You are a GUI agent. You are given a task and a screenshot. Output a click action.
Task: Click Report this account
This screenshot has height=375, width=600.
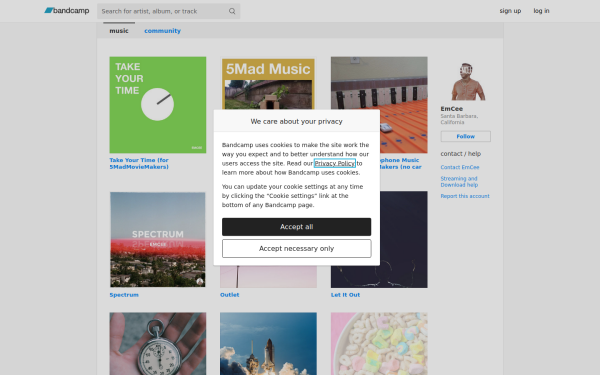pos(465,196)
